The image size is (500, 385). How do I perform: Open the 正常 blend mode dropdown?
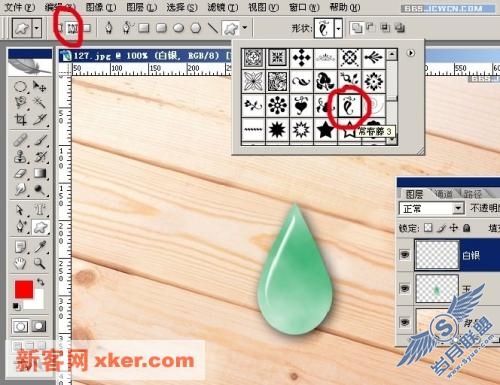431,209
